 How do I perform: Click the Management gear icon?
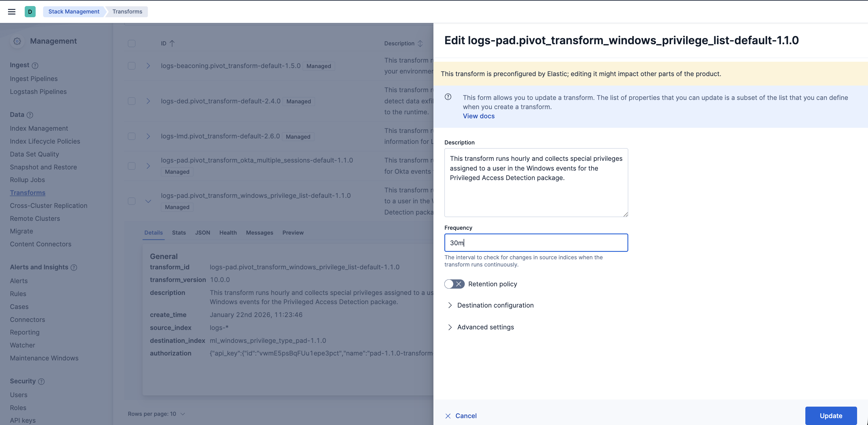(17, 41)
